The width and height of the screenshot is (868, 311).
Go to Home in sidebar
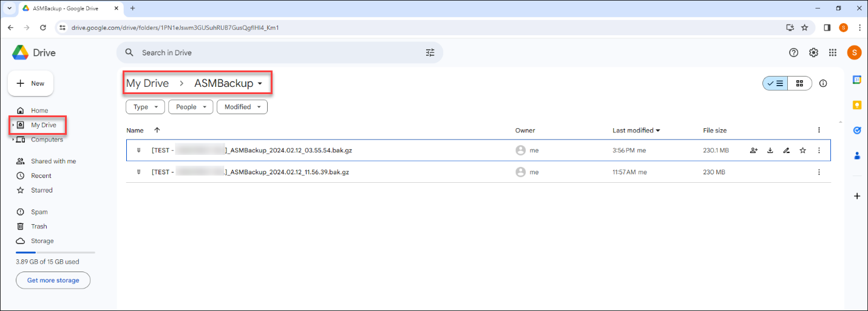tap(39, 111)
